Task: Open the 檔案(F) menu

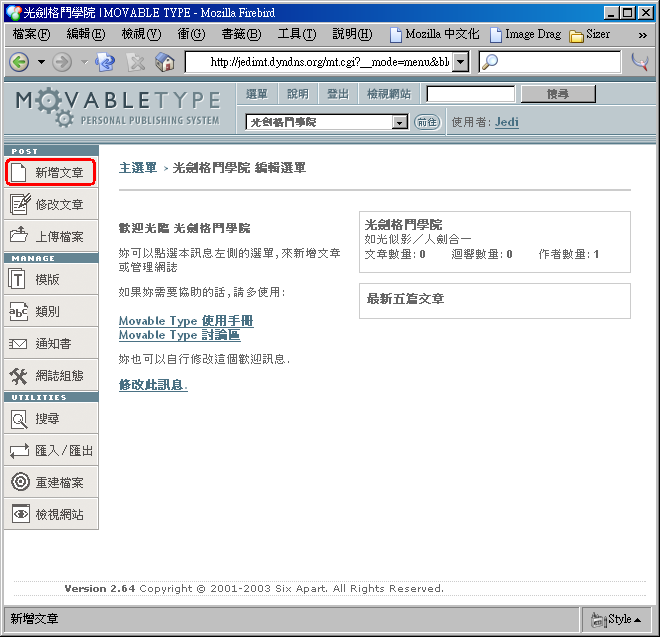Action: coord(31,34)
